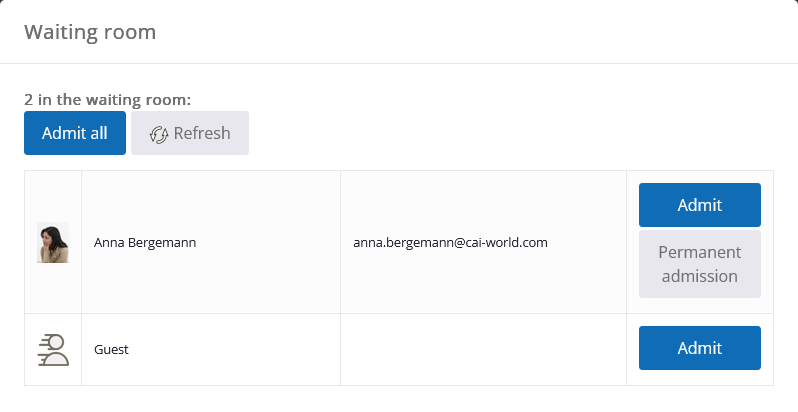Screen dimensions: 798x412
Task: Select the photo cell in Anna Bergemann's row
Action: coord(53,242)
